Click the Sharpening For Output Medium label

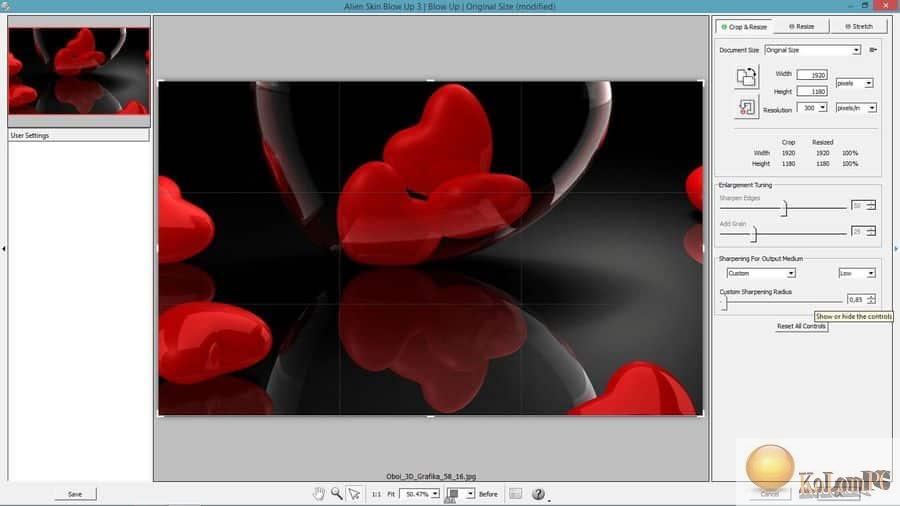pos(761,259)
